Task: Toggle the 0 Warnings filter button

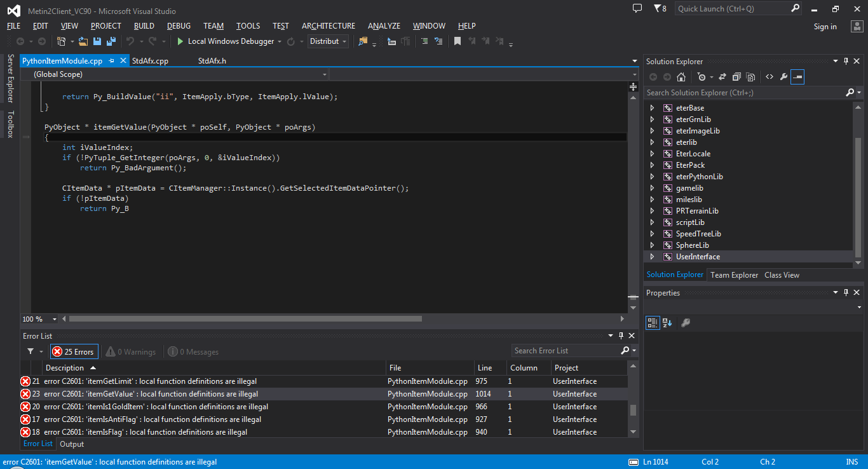Action: pos(130,351)
